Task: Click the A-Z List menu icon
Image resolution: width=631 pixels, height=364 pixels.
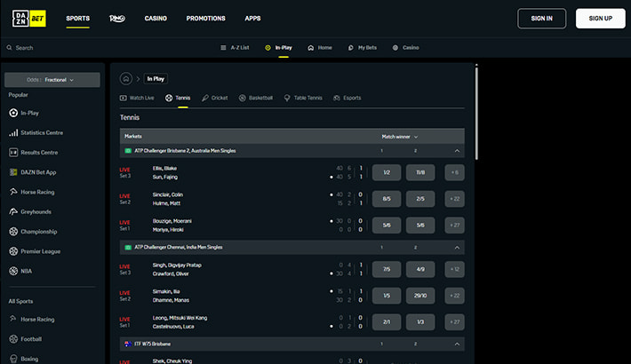Action: click(223, 47)
